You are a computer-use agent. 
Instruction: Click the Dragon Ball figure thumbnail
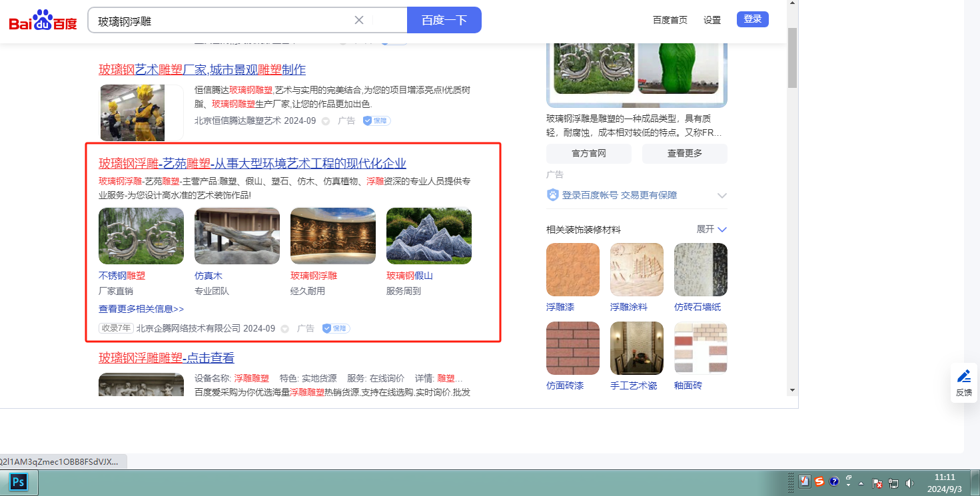click(x=141, y=113)
